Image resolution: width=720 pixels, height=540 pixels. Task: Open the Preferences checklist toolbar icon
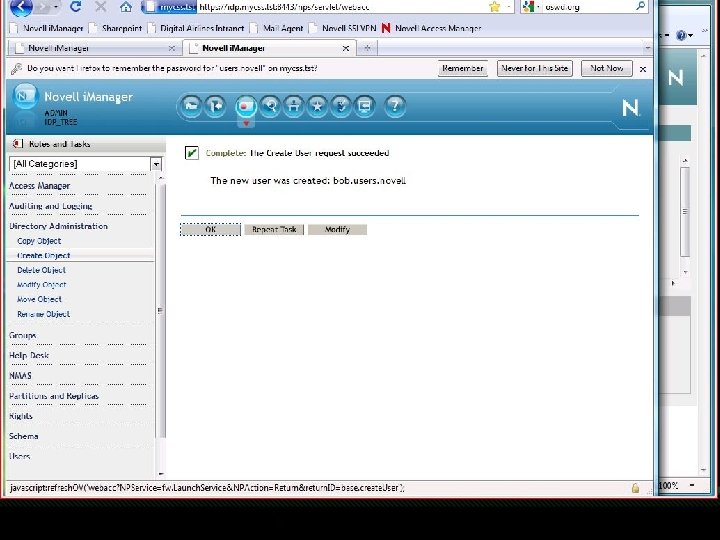point(341,106)
